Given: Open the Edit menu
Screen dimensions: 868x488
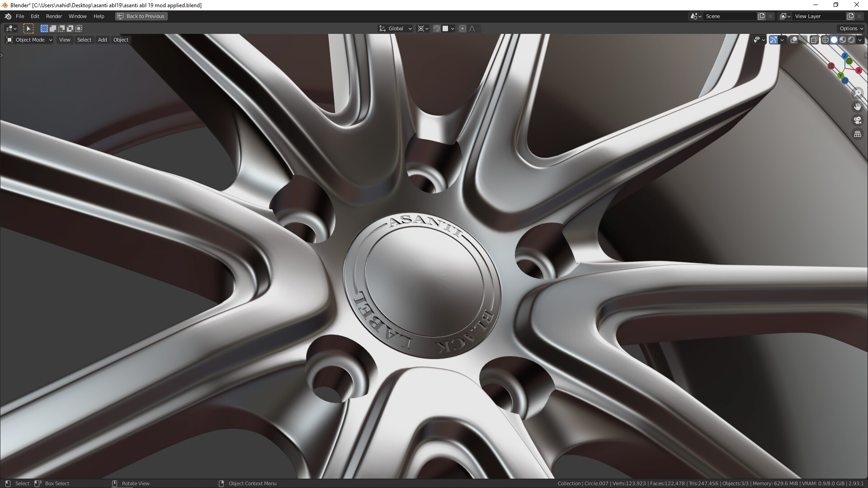Looking at the screenshot, I should click(35, 16).
